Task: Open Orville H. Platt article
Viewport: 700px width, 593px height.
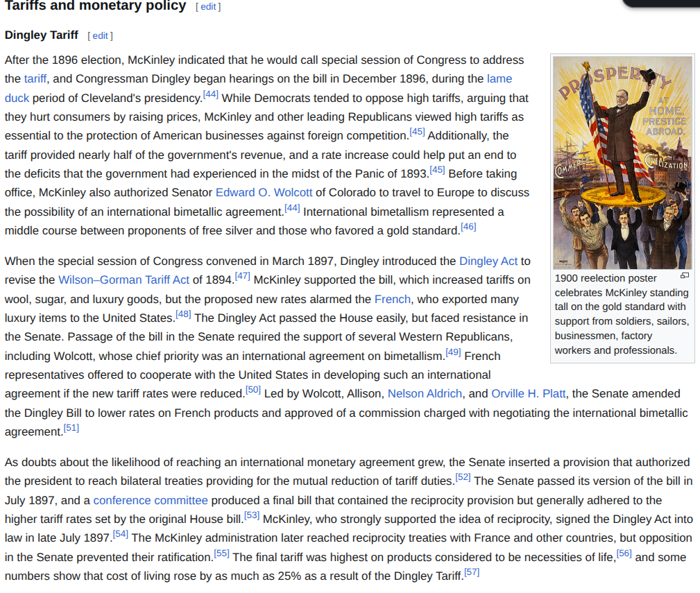Action: pyautogui.click(x=528, y=394)
